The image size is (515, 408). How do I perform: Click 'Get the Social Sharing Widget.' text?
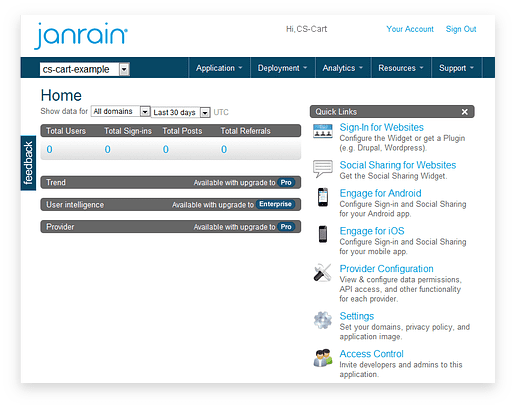coord(393,176)
